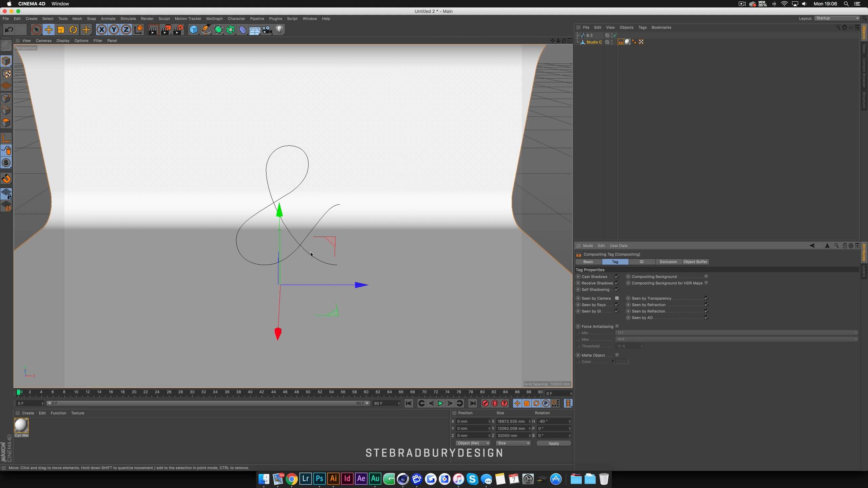868x488 pixels.
Task: Click the Apply button in coordinates
Action: tap(553, 443)
